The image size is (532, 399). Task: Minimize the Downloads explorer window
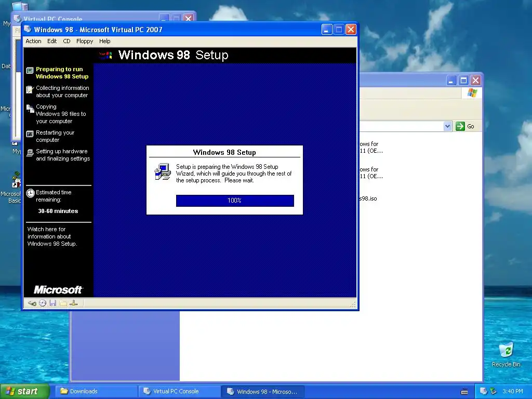451,81
